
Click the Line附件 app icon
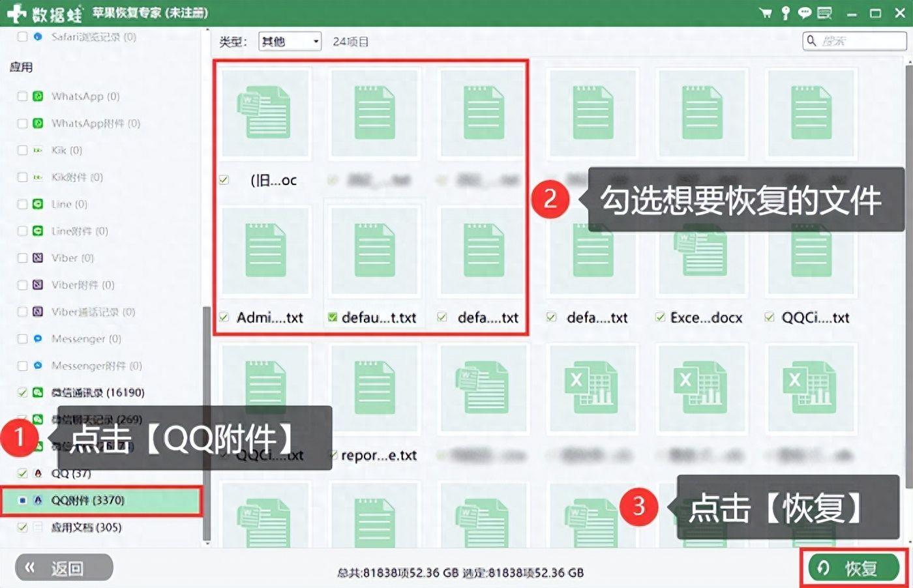pyautogui.click(x=38, y=231)
